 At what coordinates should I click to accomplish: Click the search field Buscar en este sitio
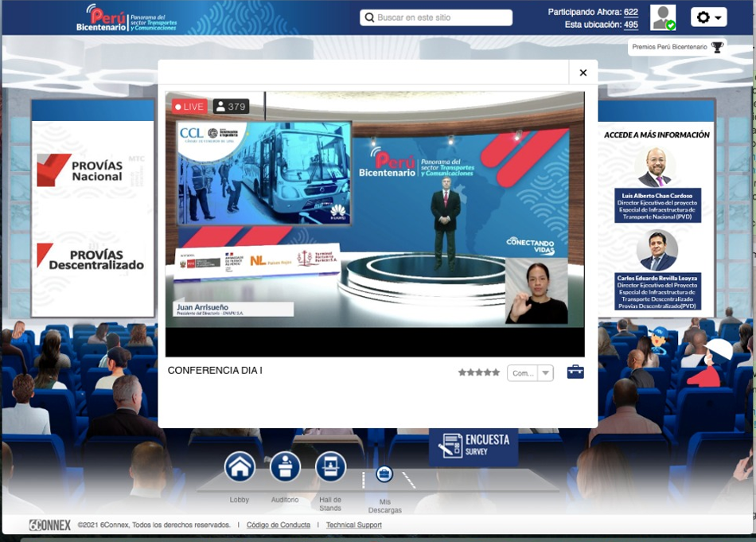click(436, 18)
